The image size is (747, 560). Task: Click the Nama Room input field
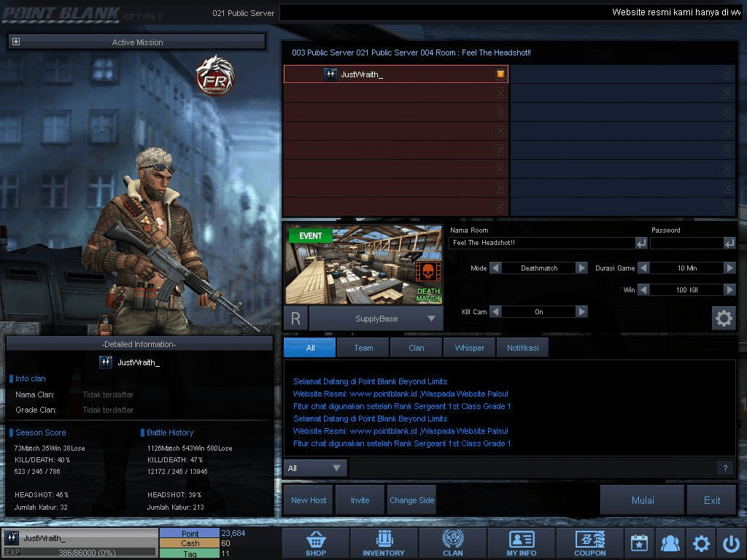pos(542,243)
